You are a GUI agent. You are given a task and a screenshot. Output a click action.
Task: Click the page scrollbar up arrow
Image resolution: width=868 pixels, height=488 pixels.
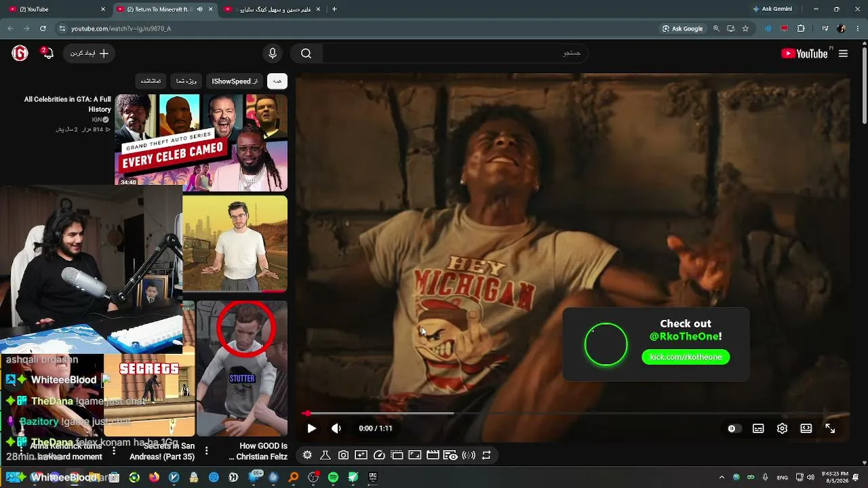coord(864,45)
